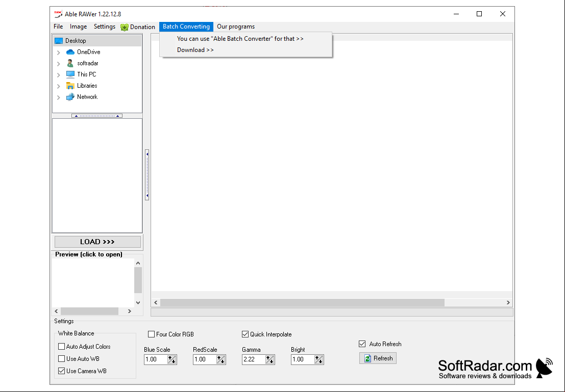565x392 pixels.
Task: Click the Refresh button
Action: (378, 358)
